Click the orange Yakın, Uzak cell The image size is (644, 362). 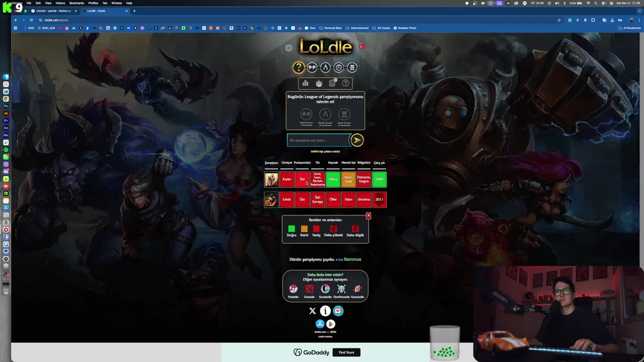pyautogui.click(x=348, y=179)
